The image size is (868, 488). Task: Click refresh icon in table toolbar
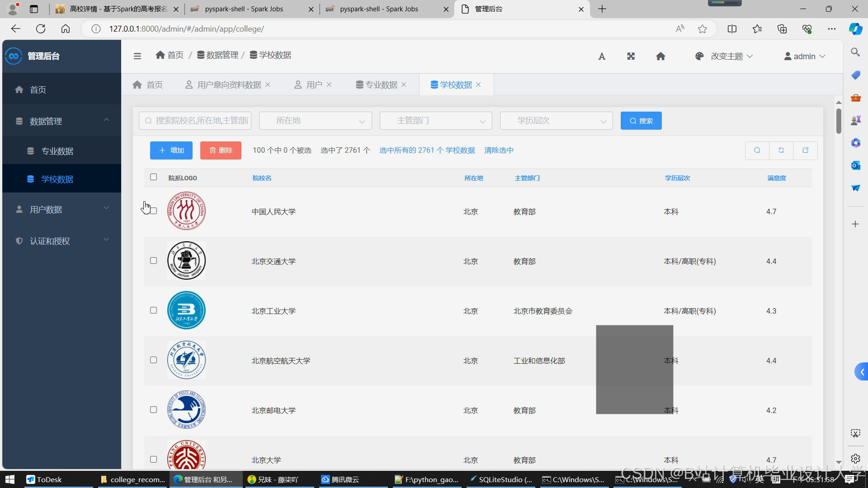click(x=781, y=150)
